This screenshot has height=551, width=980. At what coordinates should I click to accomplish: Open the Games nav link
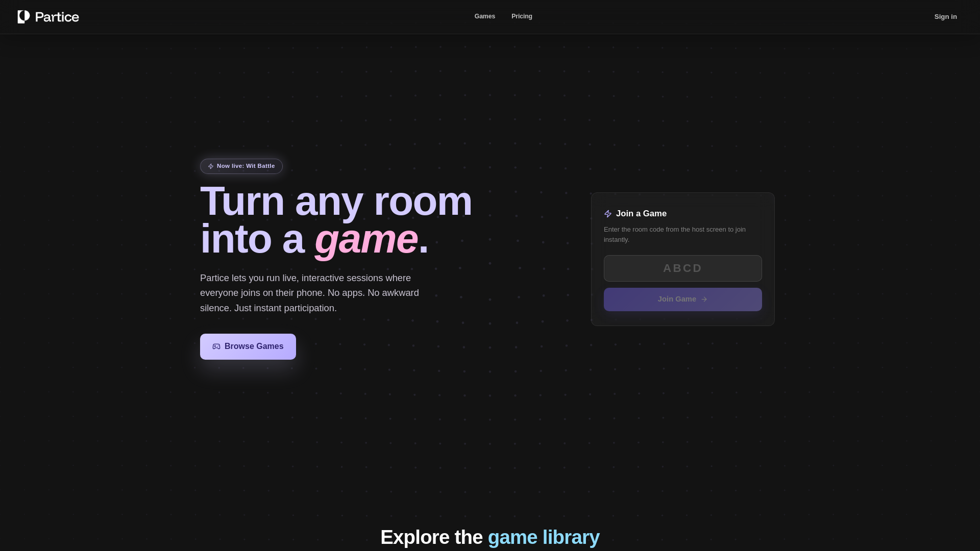[484, 16]
